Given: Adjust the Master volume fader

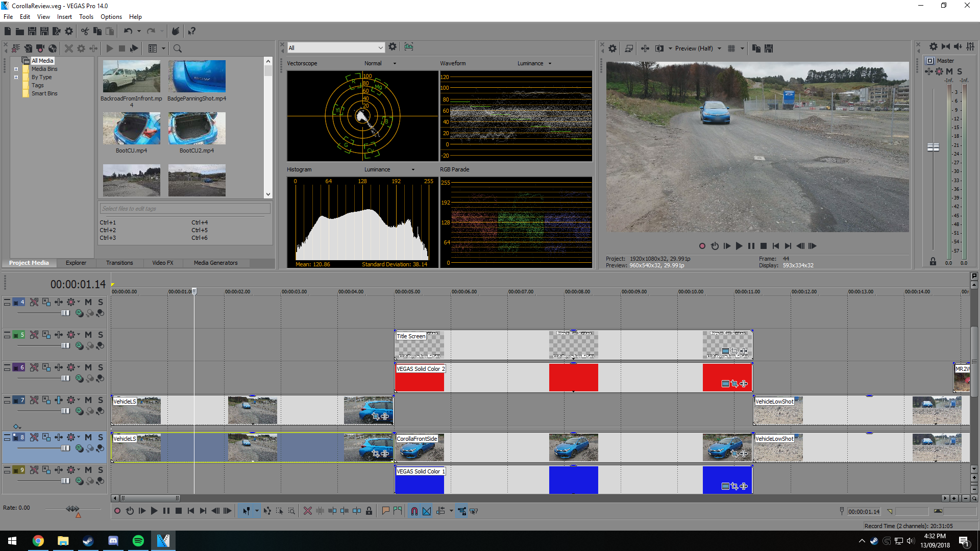Looking at the screenshot, I should (x=933, y=147).
